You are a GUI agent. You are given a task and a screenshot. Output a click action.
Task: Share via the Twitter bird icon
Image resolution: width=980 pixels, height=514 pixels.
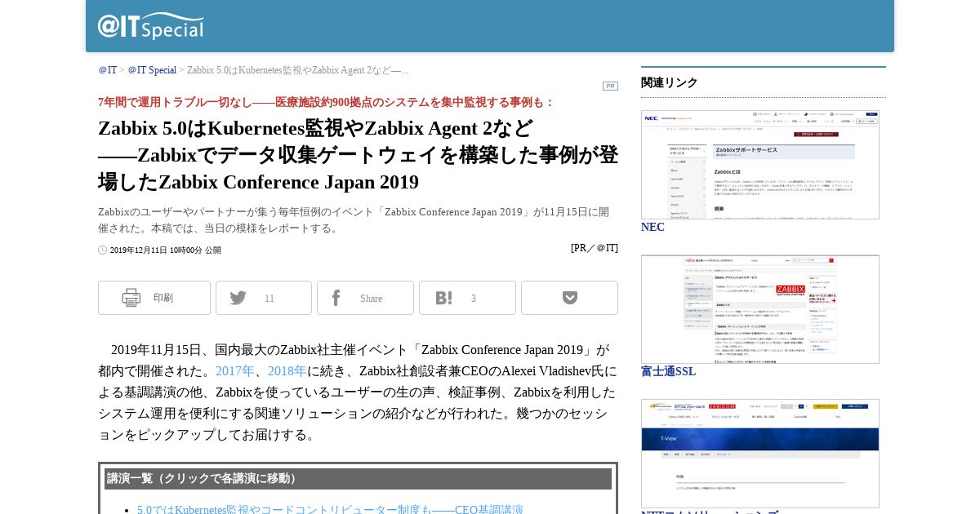click(x=238, y=298)
